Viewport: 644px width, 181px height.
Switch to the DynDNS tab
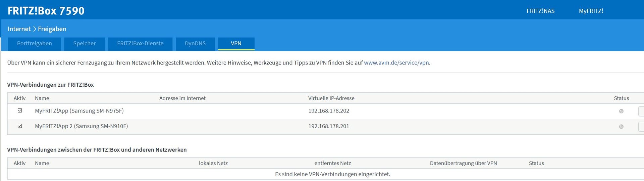(195, 44)
